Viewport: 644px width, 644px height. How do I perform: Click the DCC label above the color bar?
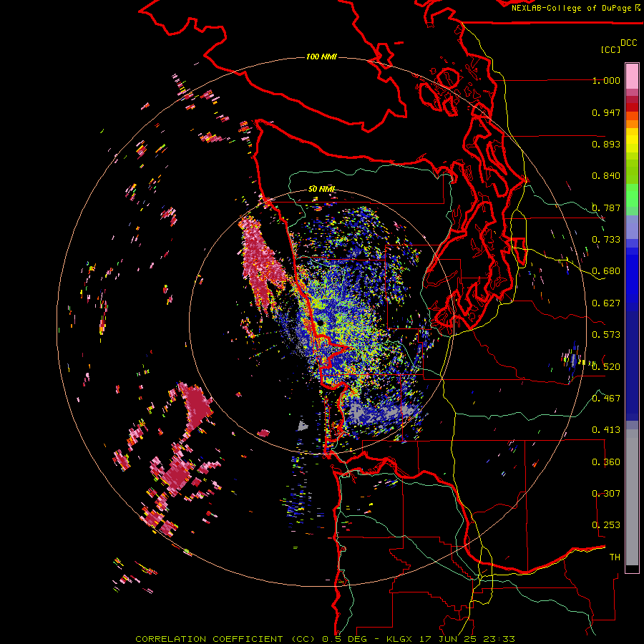(x=629, y=43)
